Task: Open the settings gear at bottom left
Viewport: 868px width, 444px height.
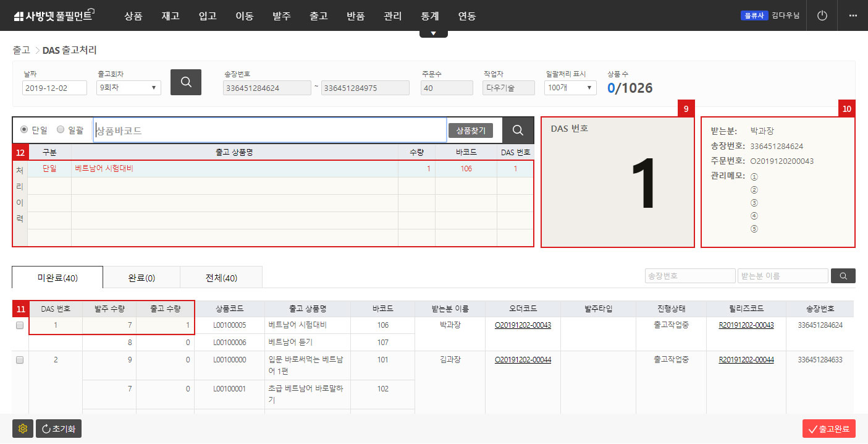Action: point(23,428)
